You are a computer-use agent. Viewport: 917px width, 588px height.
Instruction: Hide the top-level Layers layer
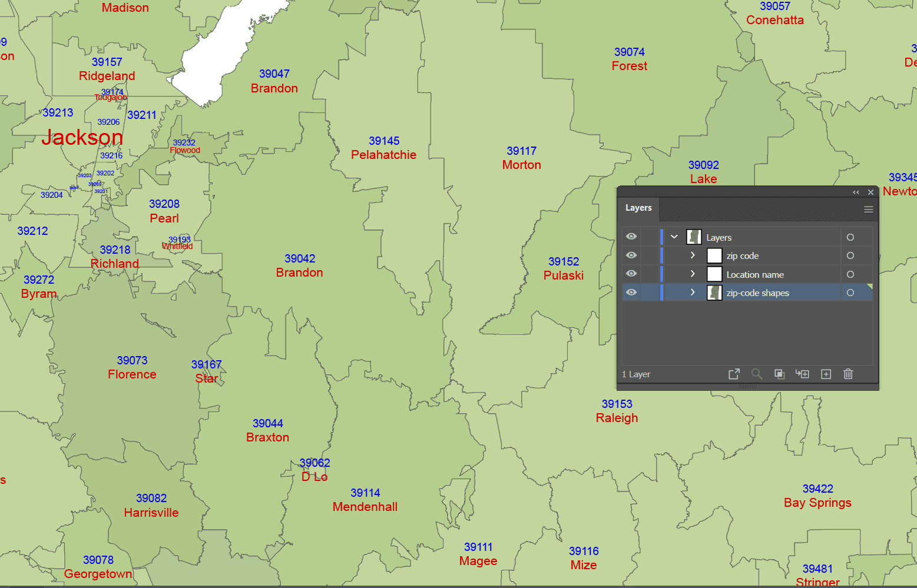tap(631, 237)
